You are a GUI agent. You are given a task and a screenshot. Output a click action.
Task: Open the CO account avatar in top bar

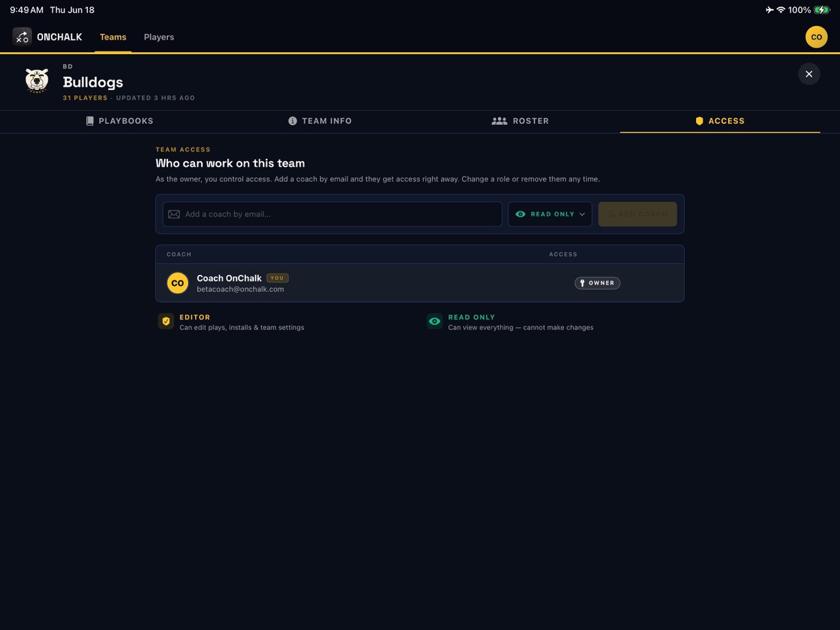click(816, 37)
